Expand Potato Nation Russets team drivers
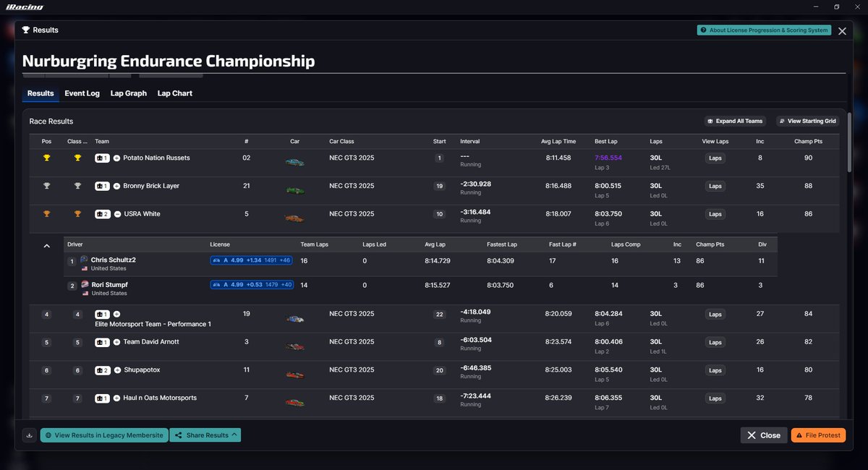Viewport: 868px width, 470px height. click(x=116, y=158)
